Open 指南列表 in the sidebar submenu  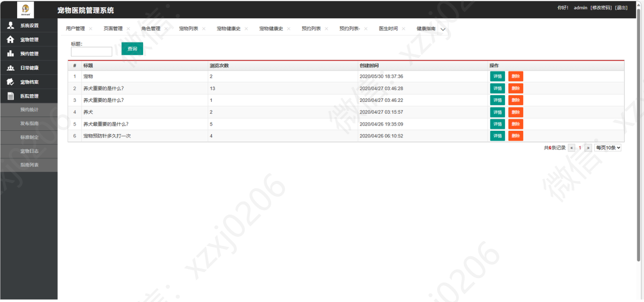[x=29, y=165]
